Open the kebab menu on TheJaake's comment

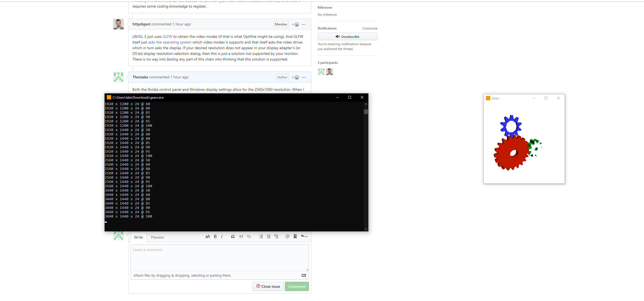click(x=304, y=77)
